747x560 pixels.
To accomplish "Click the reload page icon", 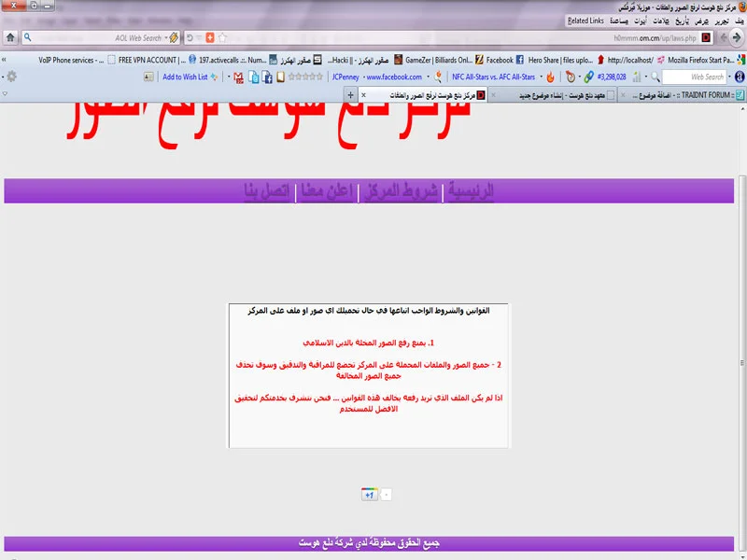I will [x=190, y=38].
